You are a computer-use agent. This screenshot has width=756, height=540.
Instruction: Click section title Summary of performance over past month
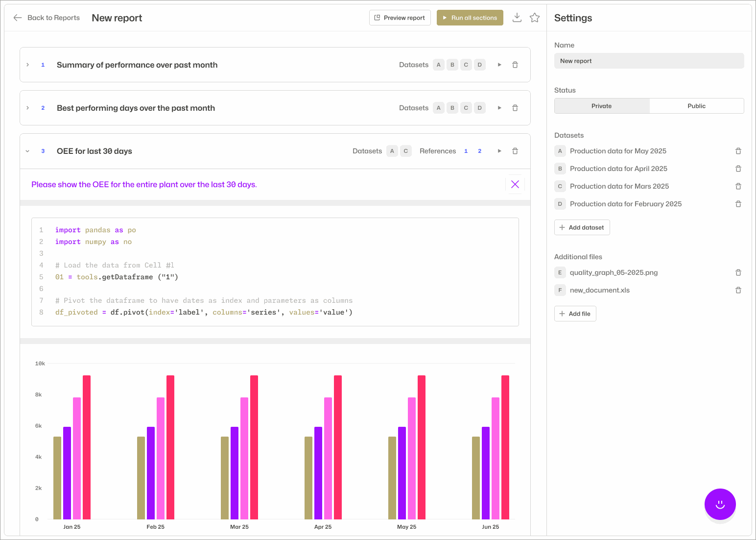click(137, 65)
